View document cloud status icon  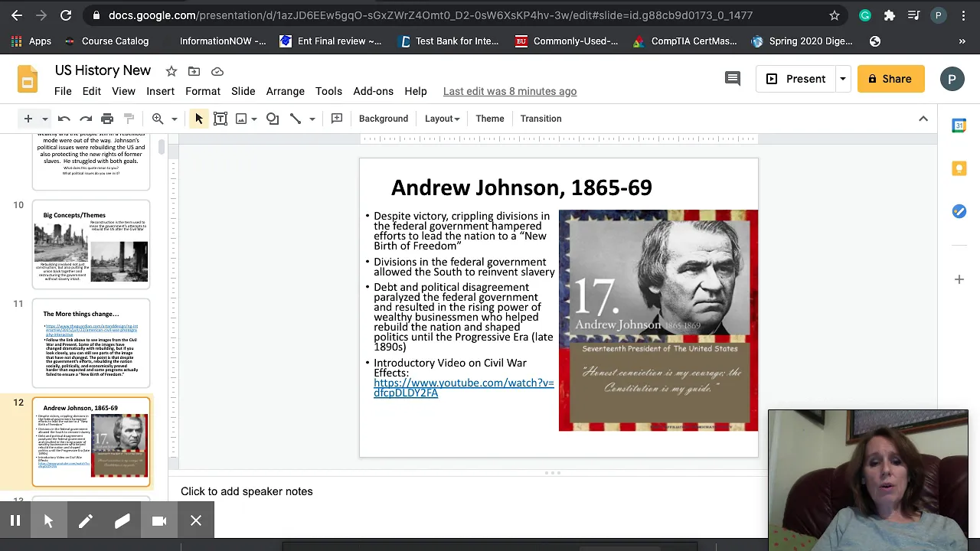pos(217,71)
